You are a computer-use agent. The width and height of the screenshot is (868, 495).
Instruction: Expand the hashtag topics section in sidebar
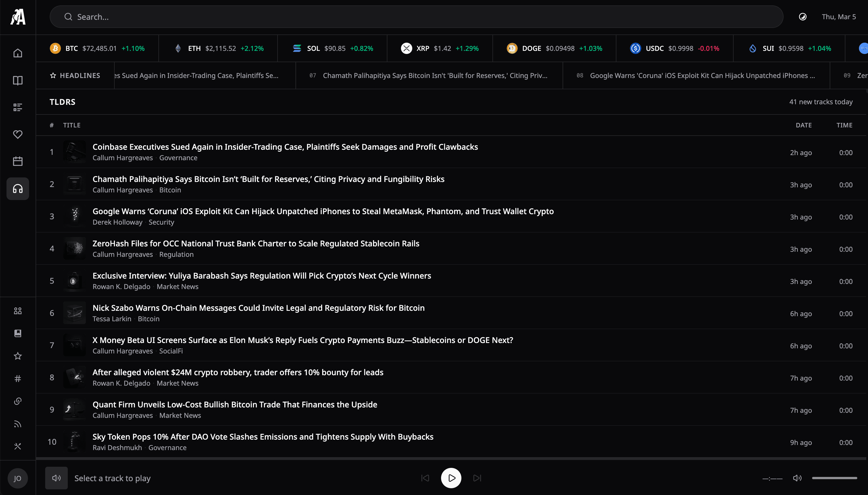click(x=17, y=378)
